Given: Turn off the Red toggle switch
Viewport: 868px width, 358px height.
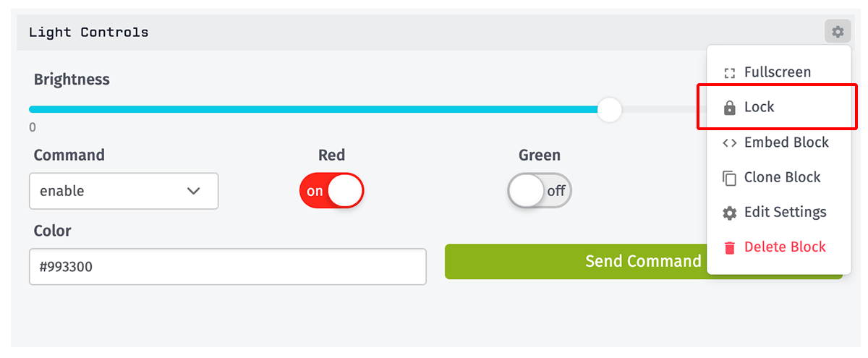Looking at the screenshot, I should (331, 192).
